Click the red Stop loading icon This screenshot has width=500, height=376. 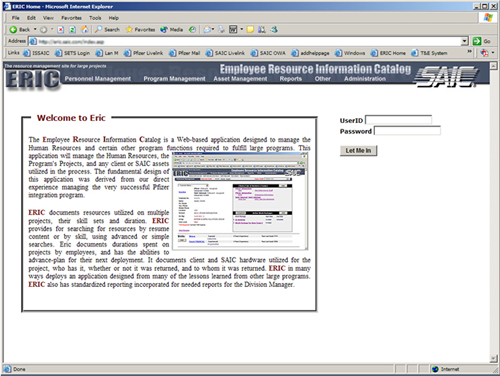61,30
